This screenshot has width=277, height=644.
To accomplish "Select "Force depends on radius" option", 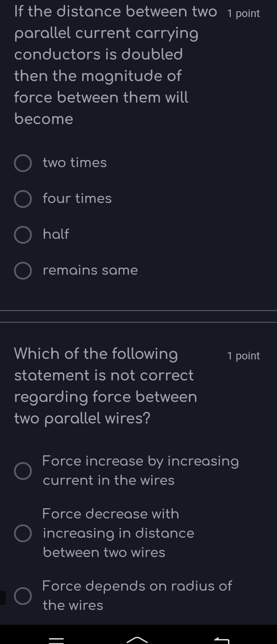I will click(x=23, y=596).
